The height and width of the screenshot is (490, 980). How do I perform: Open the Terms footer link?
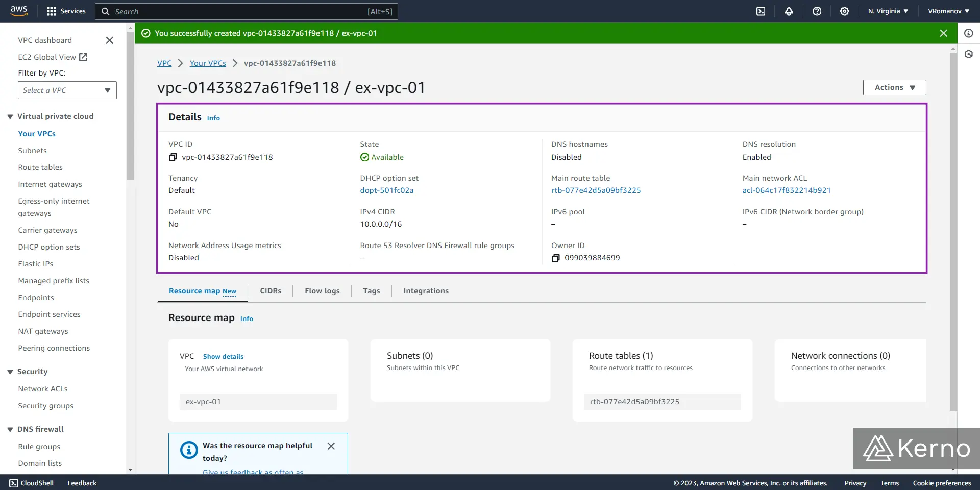click(x=890, y=483)
